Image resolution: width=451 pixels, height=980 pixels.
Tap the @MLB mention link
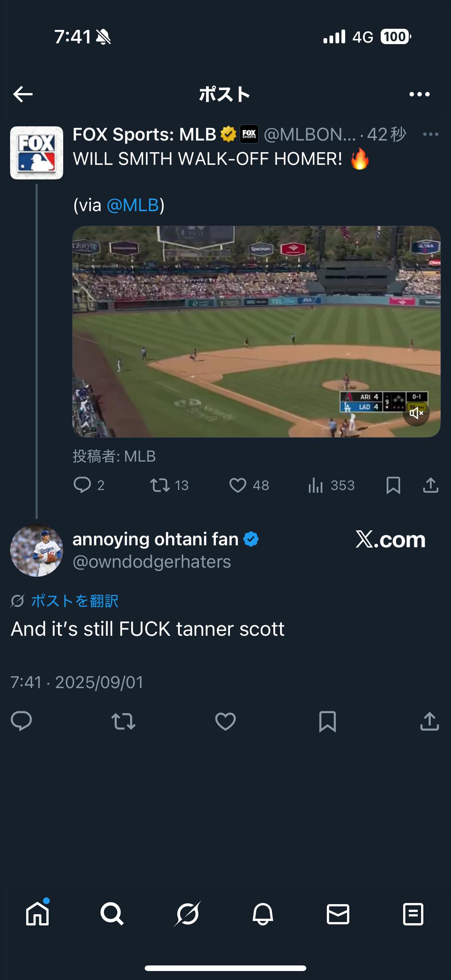(133, 206)
